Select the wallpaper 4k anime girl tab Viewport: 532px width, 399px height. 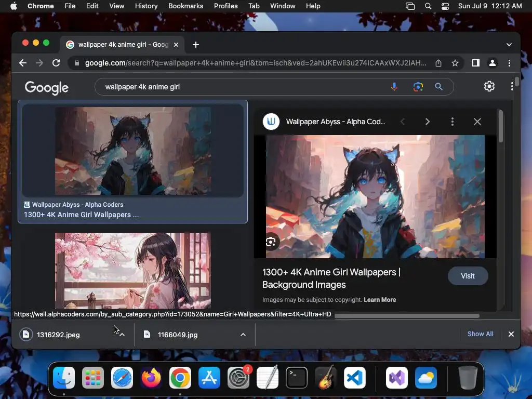[x=123, y=45]
